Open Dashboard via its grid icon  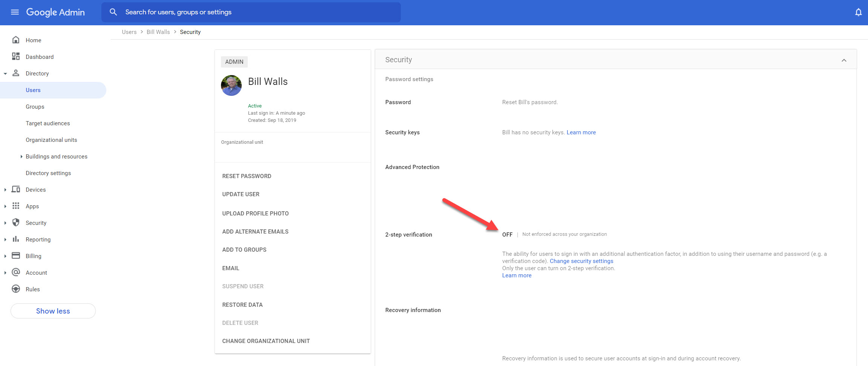coord(15,56)
